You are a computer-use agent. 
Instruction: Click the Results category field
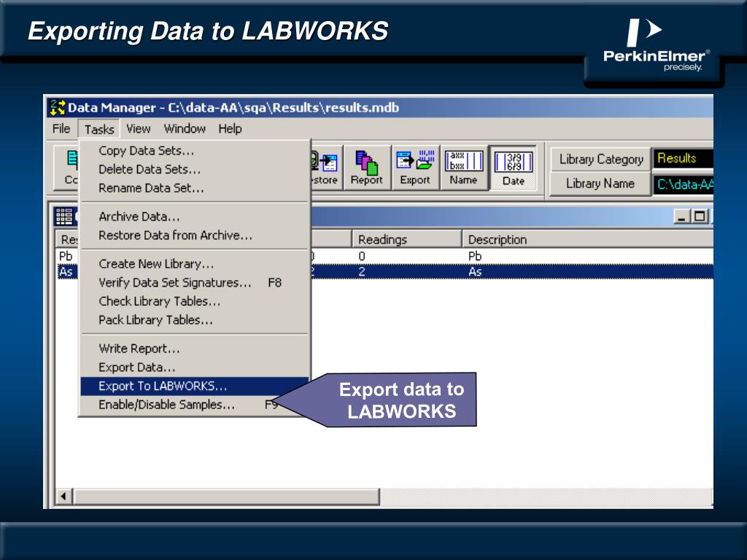click(683, 158)
